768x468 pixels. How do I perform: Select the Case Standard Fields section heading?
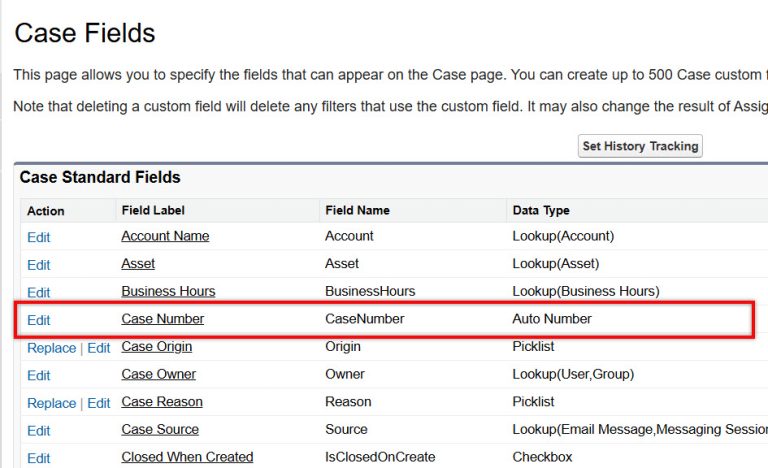coord(100,177)
